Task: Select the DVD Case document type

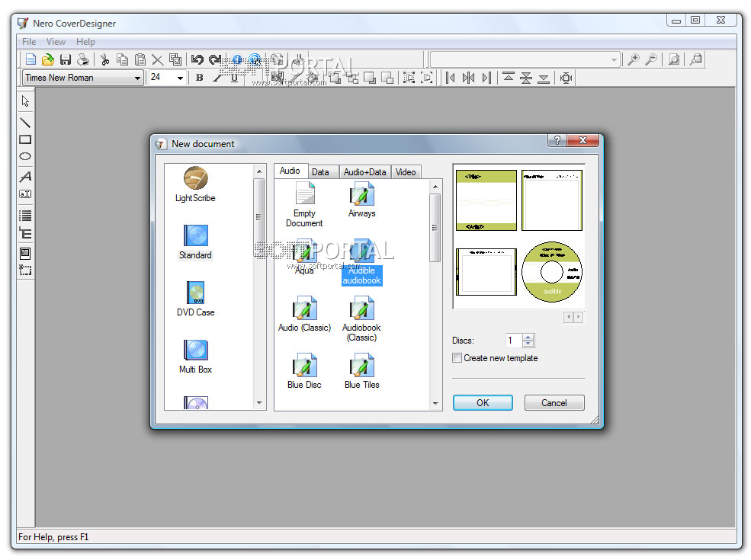Action: (195, 299)
